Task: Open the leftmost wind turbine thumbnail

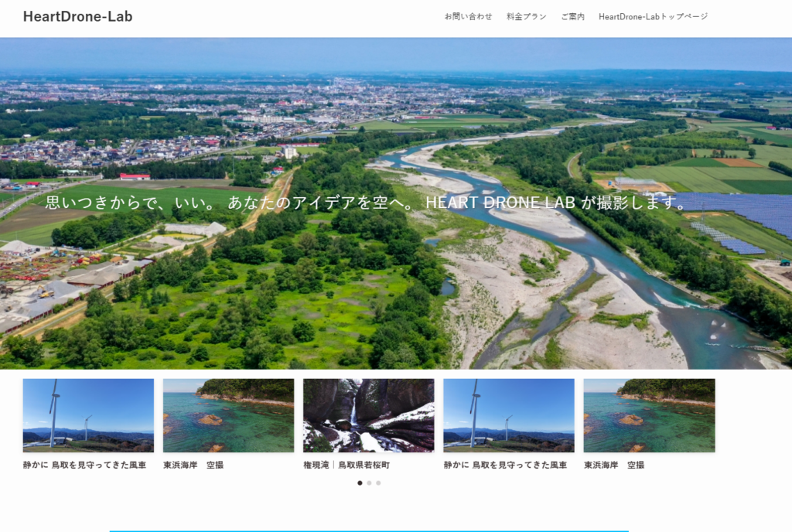Action: 88,415
